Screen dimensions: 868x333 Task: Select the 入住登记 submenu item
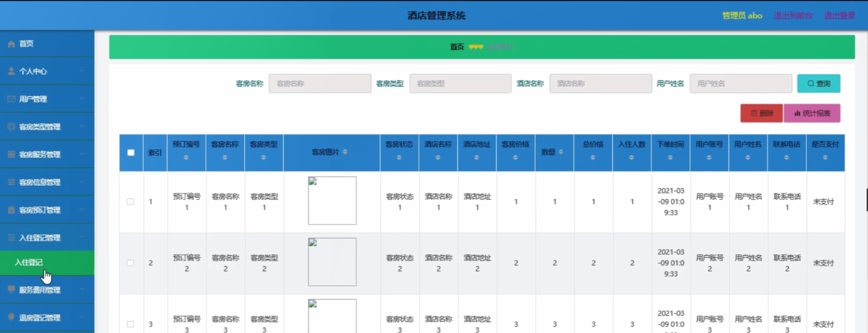pos(47,263)
